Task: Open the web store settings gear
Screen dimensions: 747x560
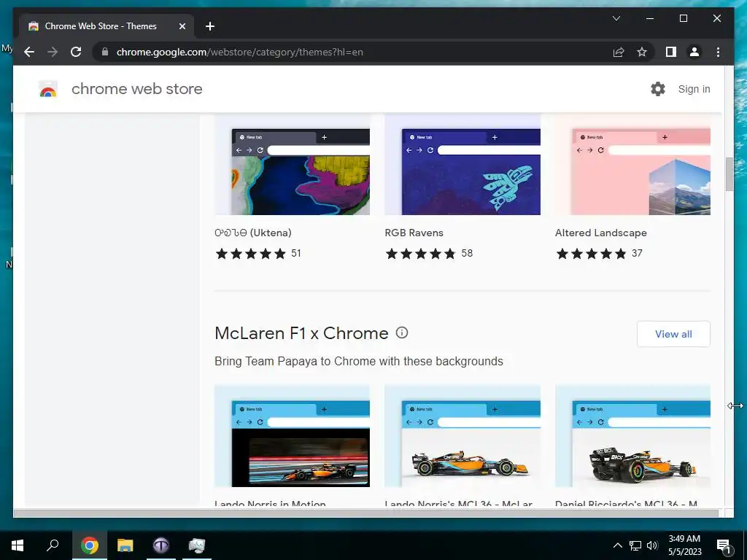Action: click(658, 89)
